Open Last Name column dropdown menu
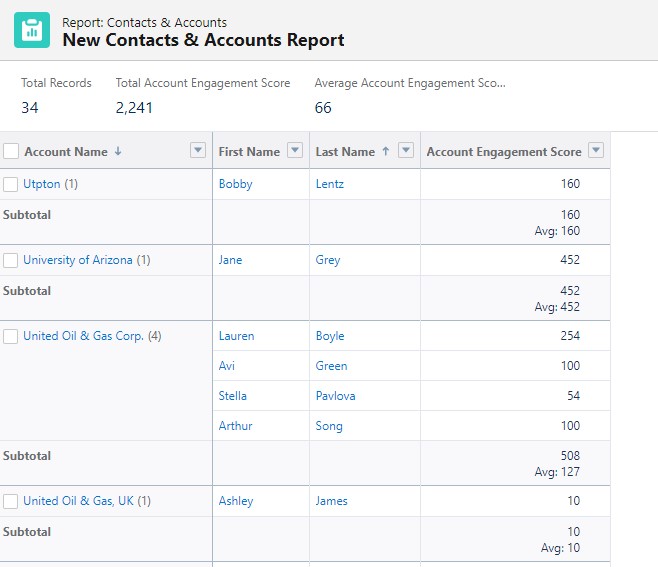658x567 pixels. coord(406,150)
